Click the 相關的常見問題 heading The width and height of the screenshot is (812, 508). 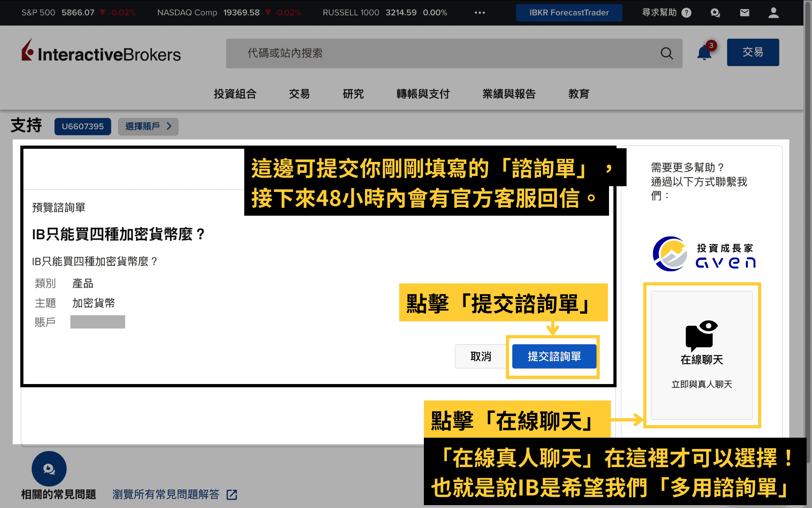point(58,494)
